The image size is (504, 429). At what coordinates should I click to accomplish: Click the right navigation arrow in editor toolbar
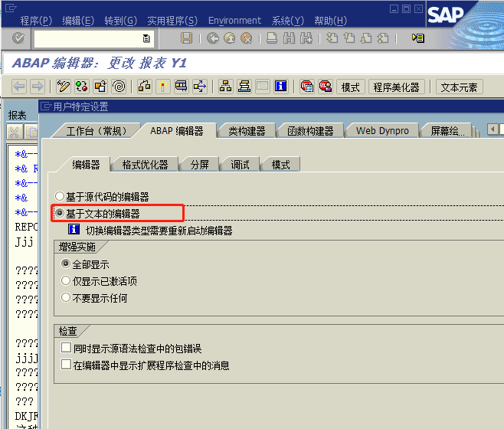(x=38, y=87)
